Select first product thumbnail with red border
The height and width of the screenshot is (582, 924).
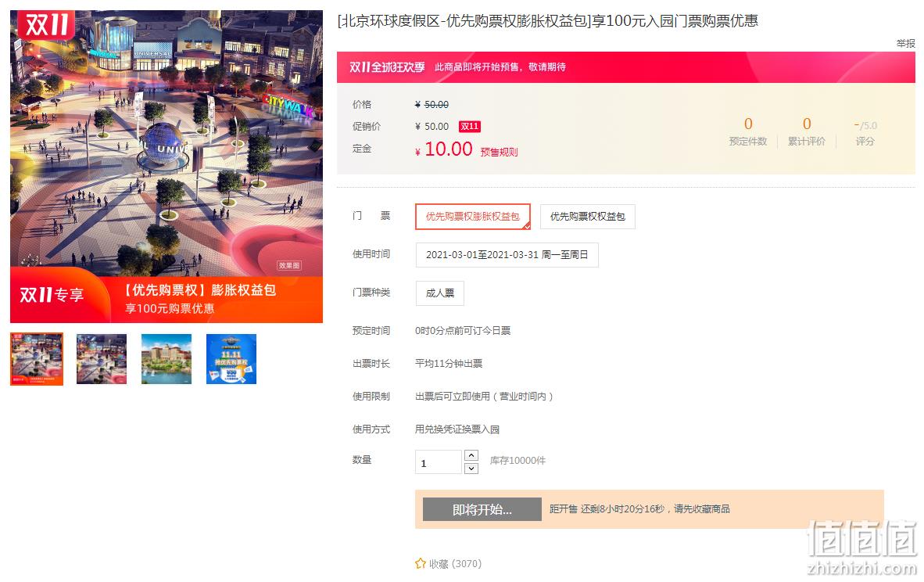[x=37, y=359]
